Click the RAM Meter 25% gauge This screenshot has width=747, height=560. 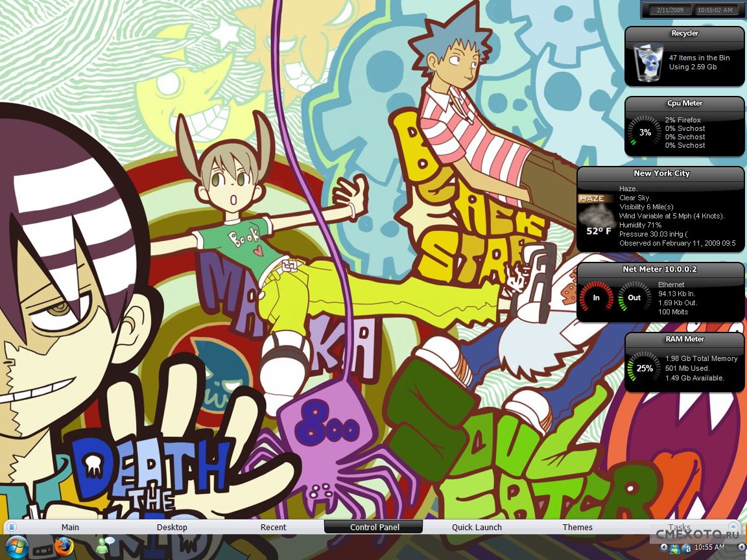point(645,368)
